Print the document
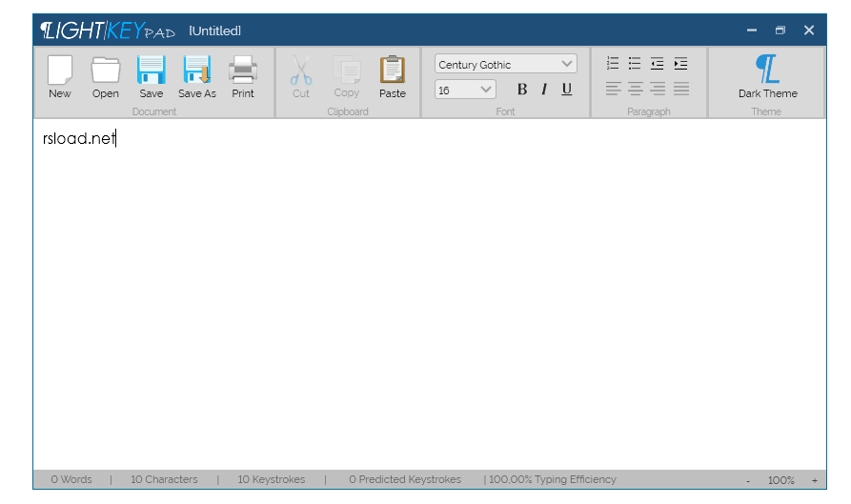 click(243, 76)
